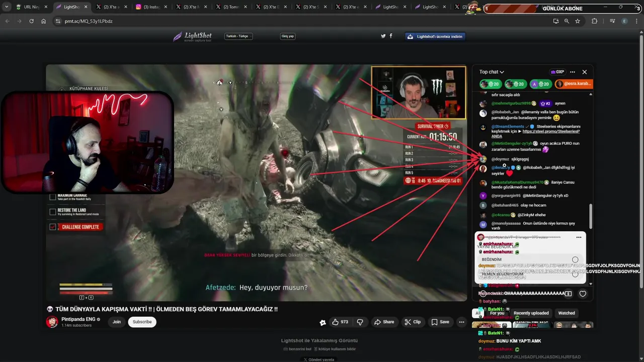644x362 pixels.
Task: Open the tab search dropdown arrow
Action: (7, 7)
